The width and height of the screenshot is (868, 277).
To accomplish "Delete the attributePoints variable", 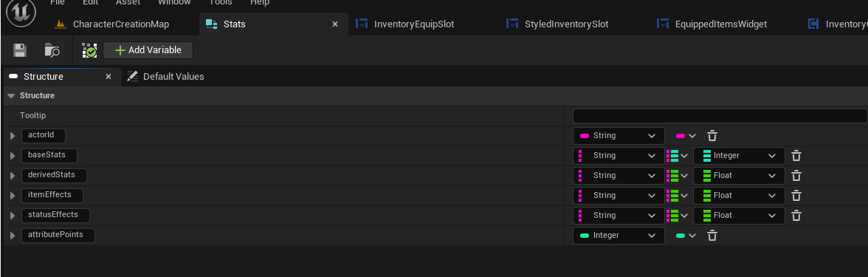I will (x=712, y=236).
